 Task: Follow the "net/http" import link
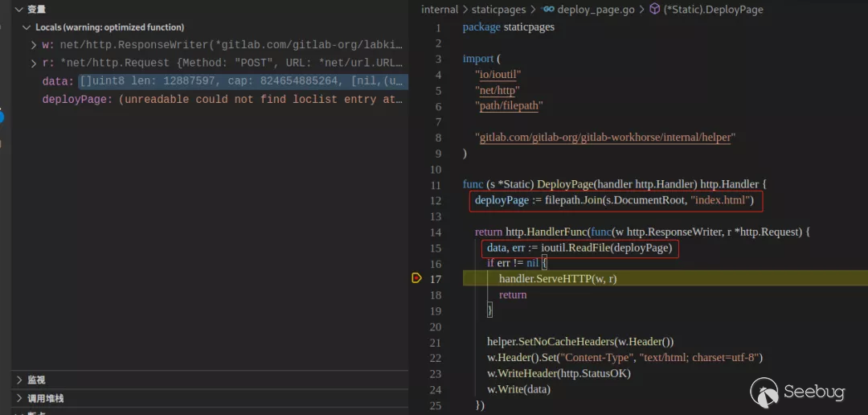pos(497,91)
